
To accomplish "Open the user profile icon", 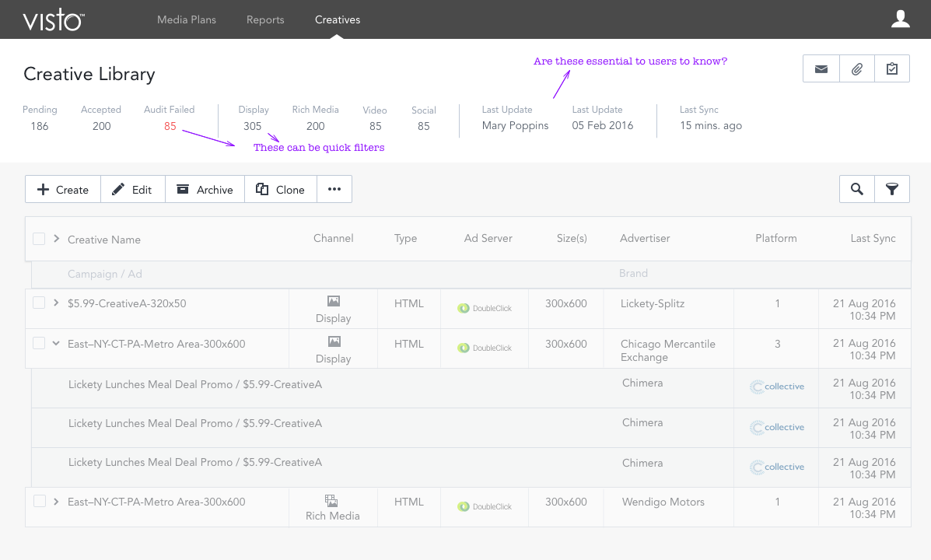I will coord(901,19).
